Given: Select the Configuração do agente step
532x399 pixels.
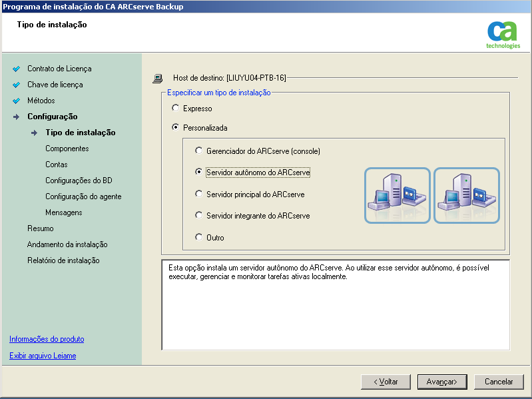Looking at the screenshot, I should click(83, 196).
